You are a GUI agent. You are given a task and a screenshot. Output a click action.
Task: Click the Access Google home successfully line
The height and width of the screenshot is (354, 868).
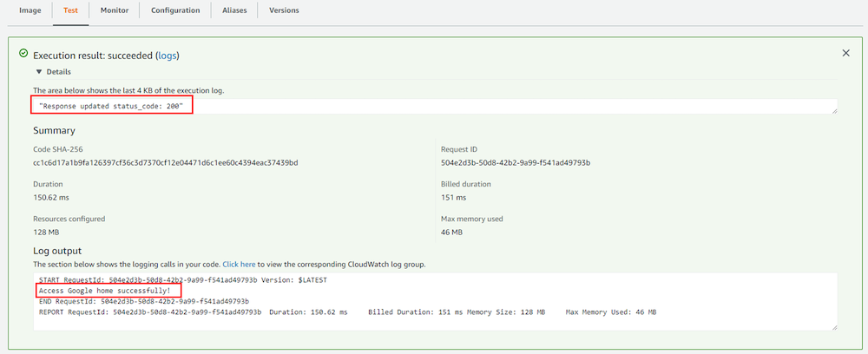pyautogui.click(x=105, y=291)
